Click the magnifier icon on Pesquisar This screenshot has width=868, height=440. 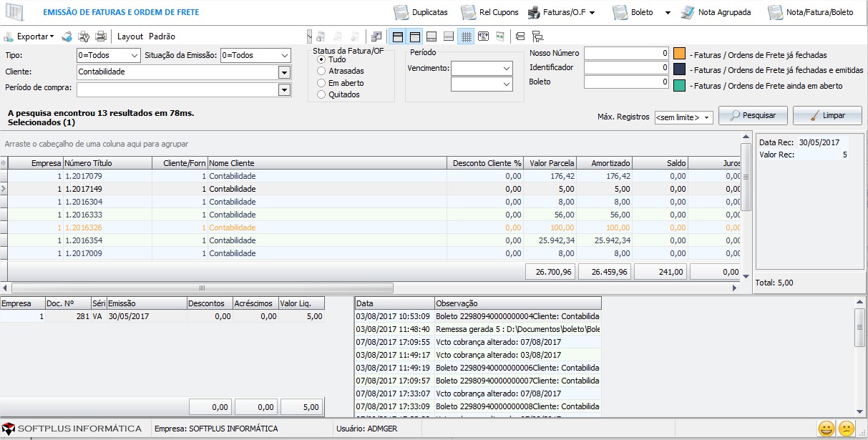pyautogui.click(x=735, y=115)
